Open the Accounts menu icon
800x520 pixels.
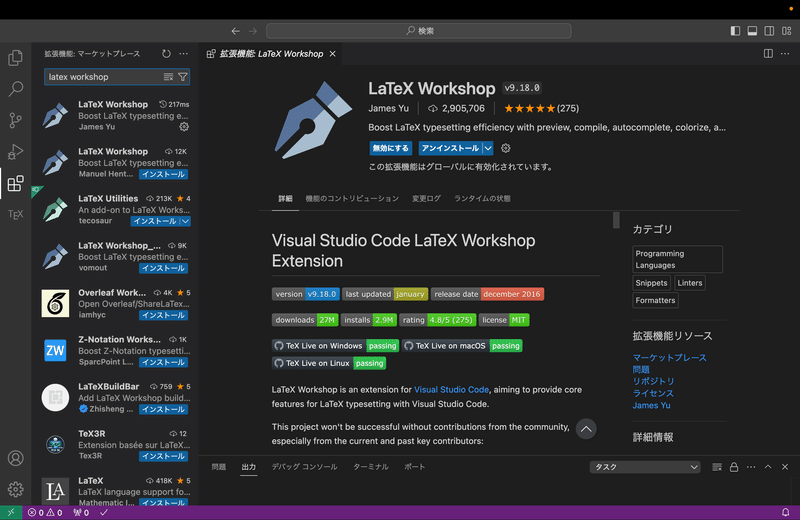pos(15,458)
